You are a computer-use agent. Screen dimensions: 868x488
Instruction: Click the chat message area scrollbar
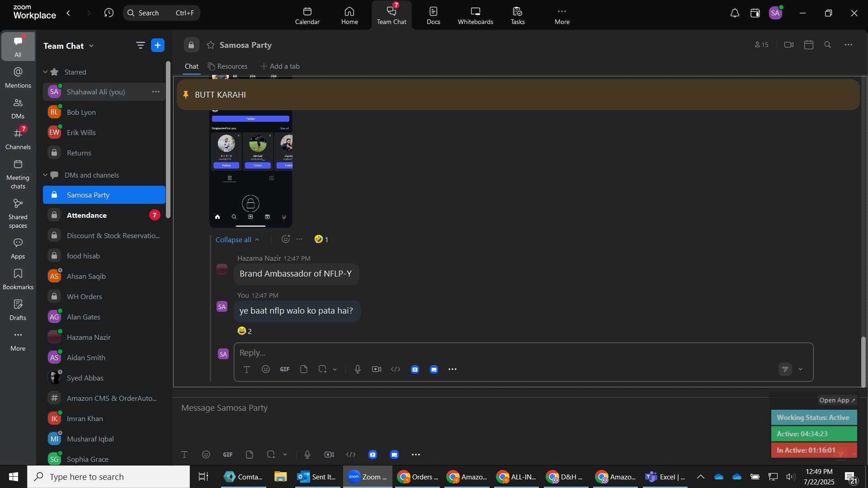[863, 361]
